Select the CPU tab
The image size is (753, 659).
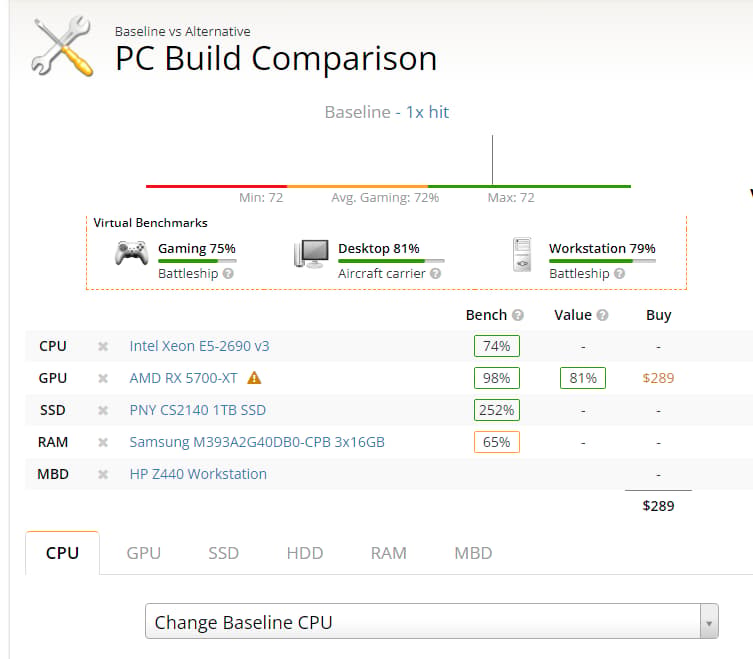[62, 553]
